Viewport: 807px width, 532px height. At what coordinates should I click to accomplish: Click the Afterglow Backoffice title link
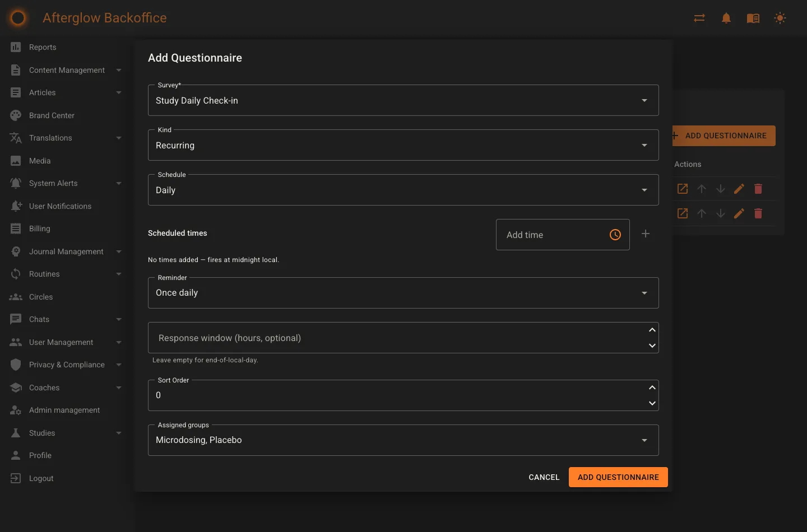[x=105, y=18]
